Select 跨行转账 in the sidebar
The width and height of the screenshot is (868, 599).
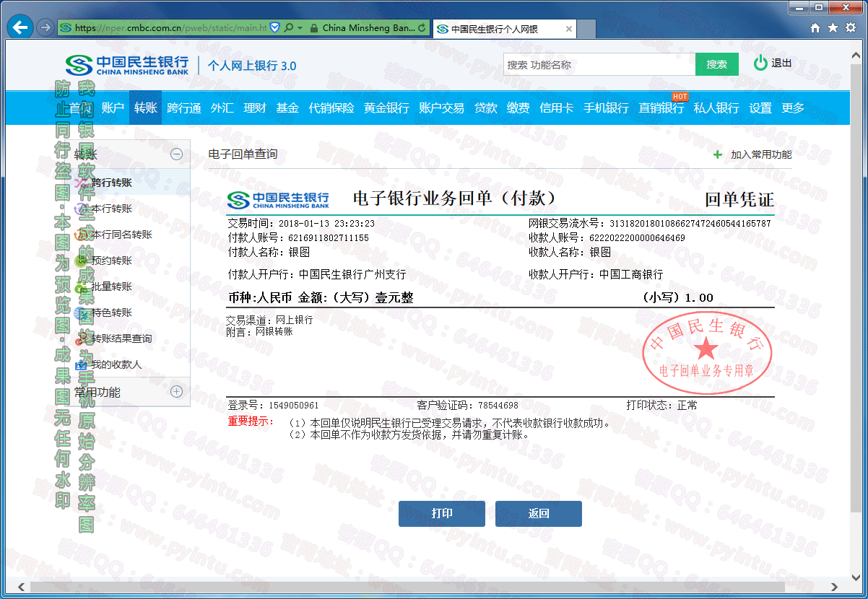[111, 183]
